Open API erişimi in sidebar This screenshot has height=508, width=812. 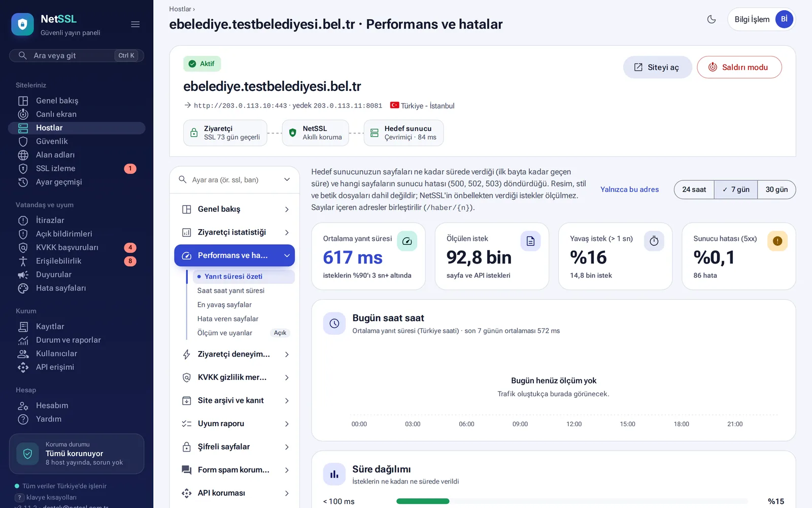tap(77, 367)
